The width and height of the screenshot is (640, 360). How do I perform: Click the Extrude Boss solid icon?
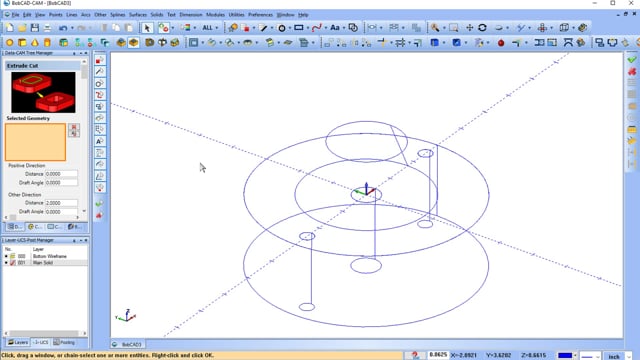point(121,42)
